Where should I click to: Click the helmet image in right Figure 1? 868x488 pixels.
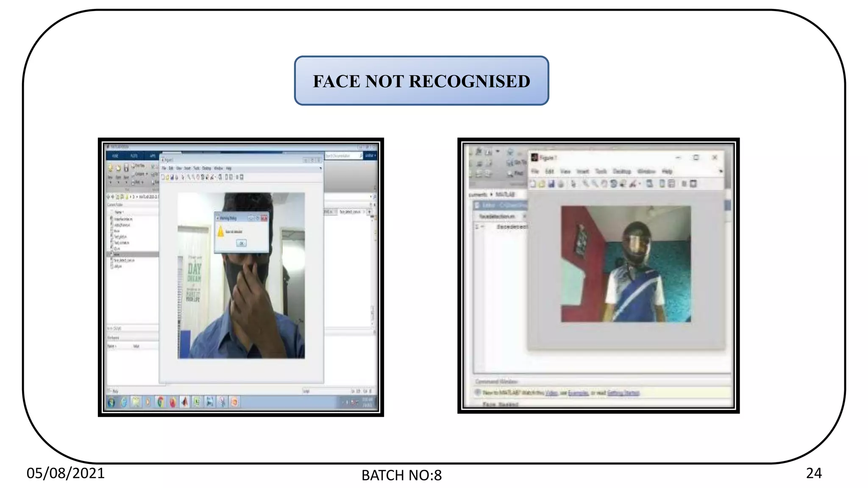click(626, 264)
